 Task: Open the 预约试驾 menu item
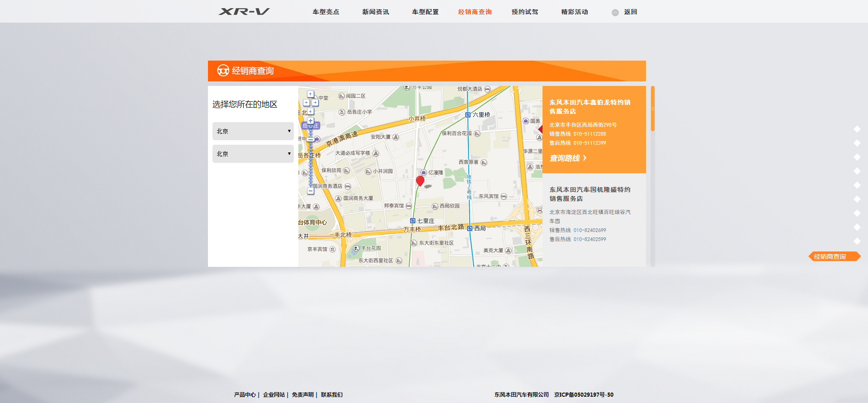[x=525, y=12]
